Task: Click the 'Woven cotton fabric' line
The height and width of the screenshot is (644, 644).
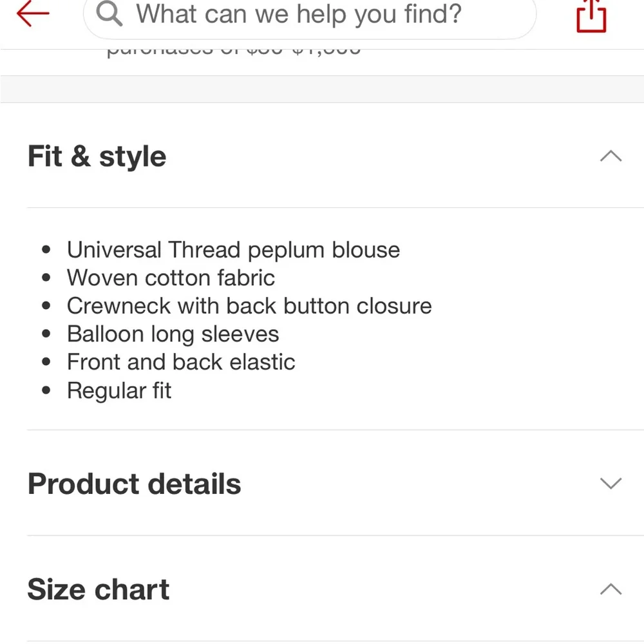Action: [171, 278]
